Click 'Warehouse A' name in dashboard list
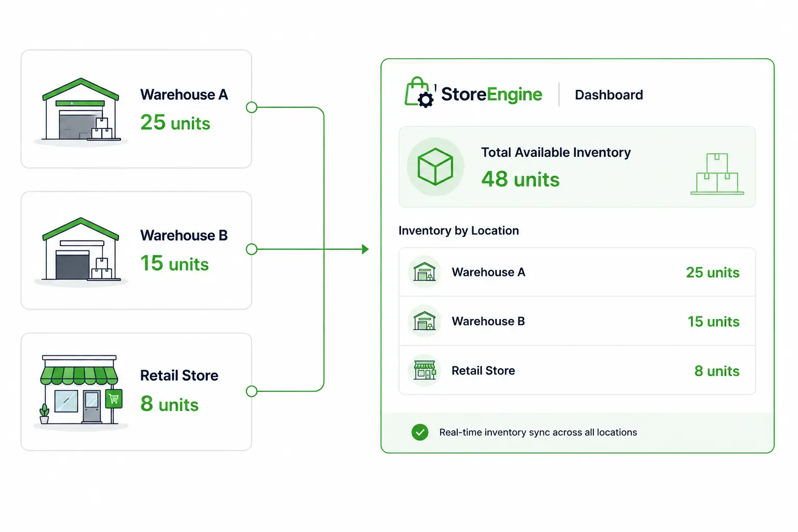The image size is (798, 532). coord(488,272)
